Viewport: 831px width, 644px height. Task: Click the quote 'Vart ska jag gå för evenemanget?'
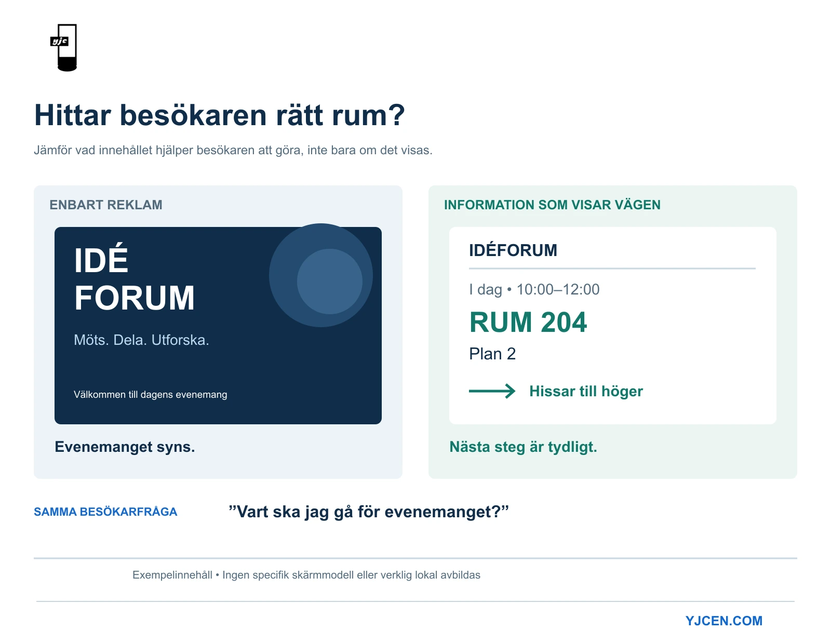pyautogui.click(x=369, y=512)
